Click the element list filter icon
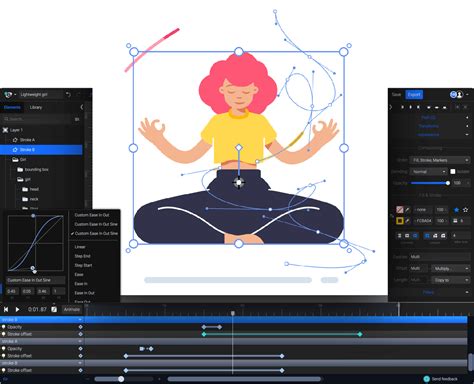474x384 pixels. 77,119
